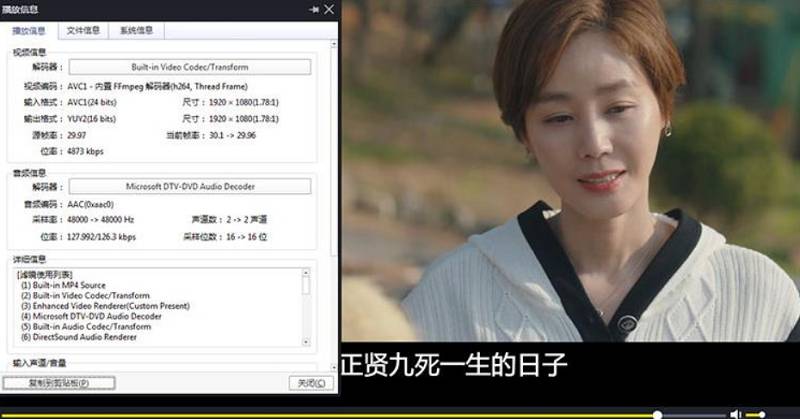800x419 pixels.
Task: Pin the playback info panel
Action: tap(314, 9)
